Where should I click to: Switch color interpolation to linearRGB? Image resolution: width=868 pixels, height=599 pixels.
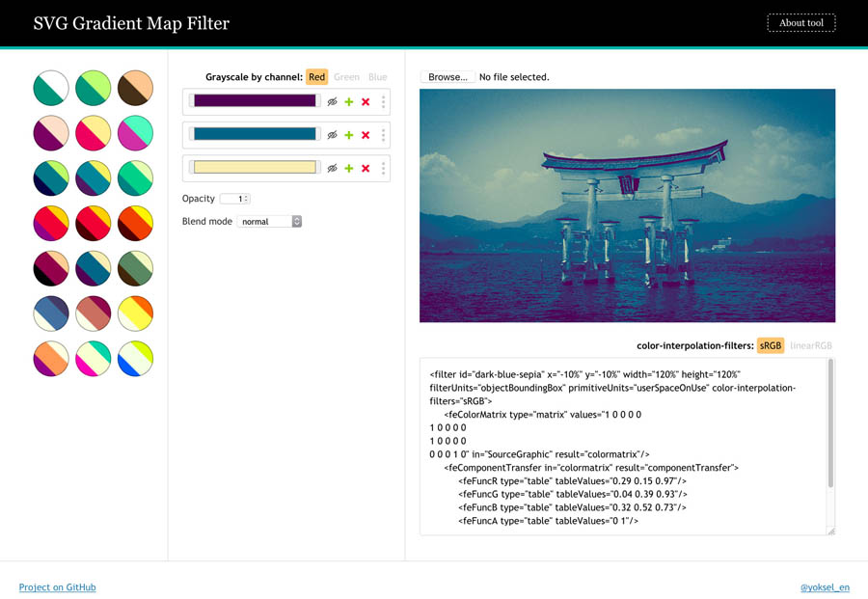coord(811,345)
